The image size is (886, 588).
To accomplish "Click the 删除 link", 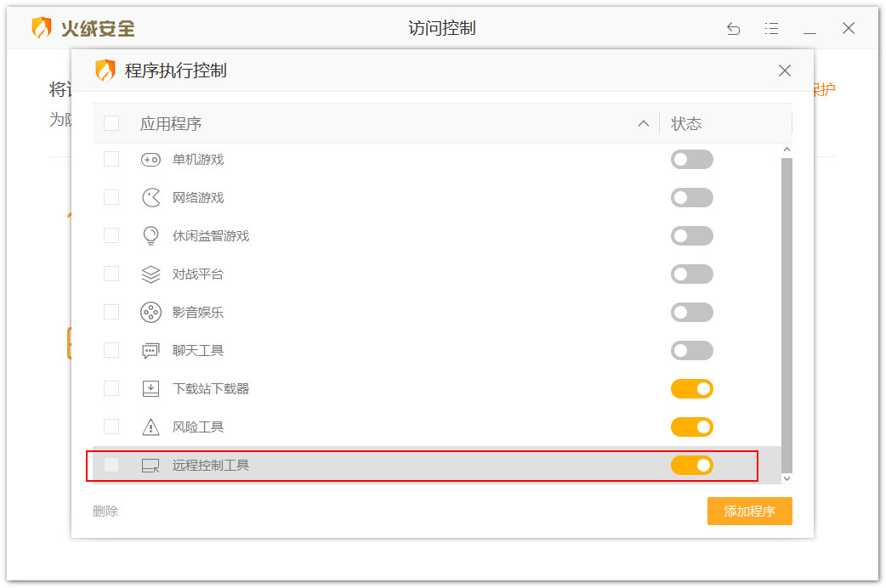I will (105, 512).
